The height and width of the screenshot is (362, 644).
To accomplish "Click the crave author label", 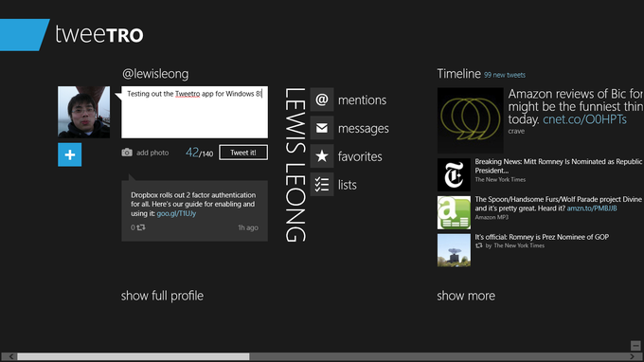I will coord(516,131).
